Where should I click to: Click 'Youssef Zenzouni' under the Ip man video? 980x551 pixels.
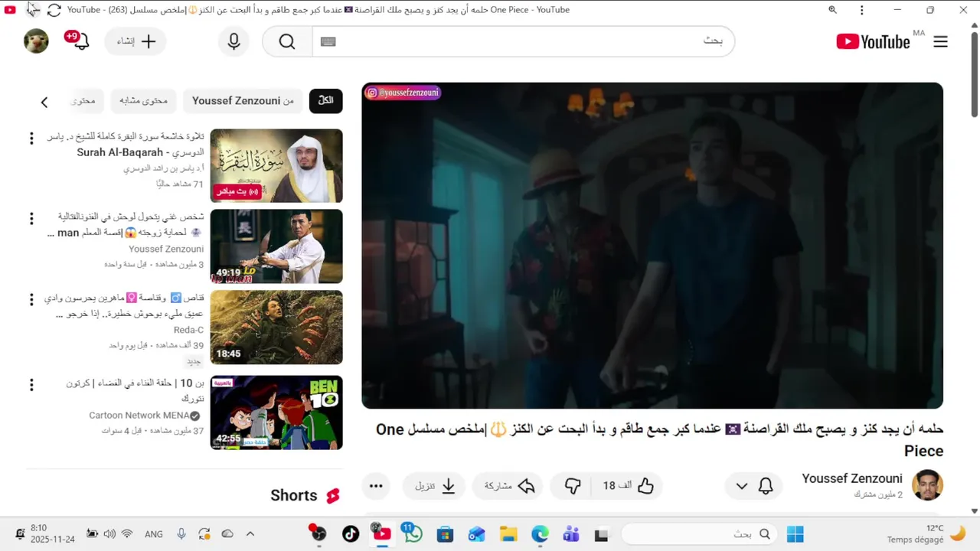(x=166, y=249)
